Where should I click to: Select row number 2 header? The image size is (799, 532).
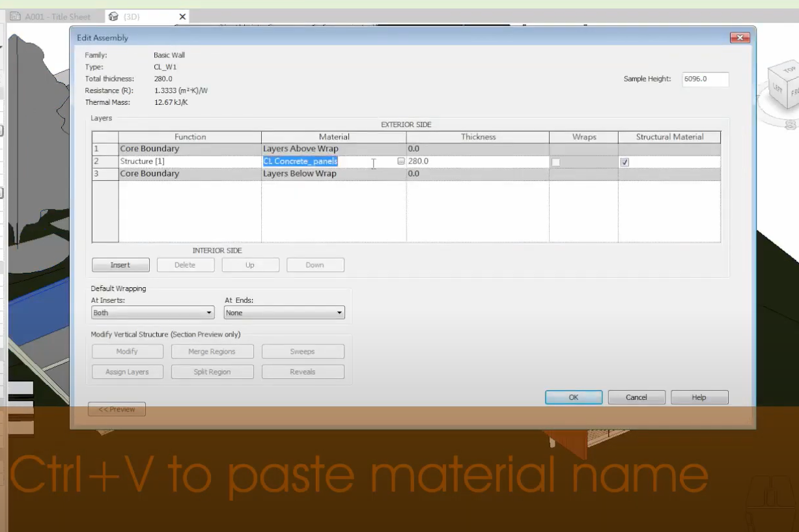[x=105, y=161]
